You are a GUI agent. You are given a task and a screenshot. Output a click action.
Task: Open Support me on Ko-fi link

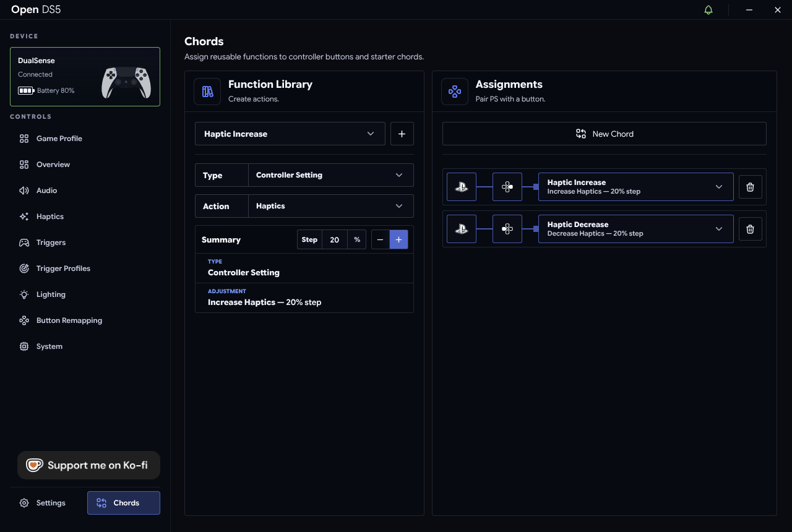tap(88, 465)
